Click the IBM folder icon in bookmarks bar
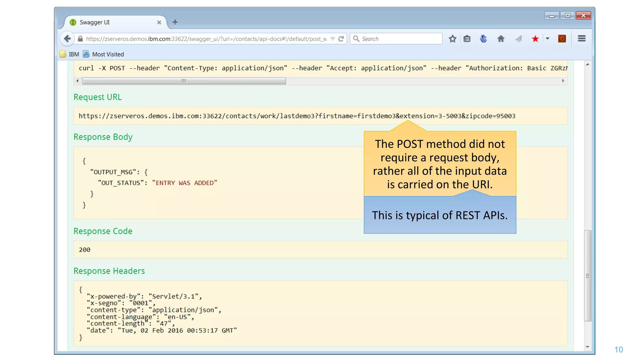 tap(63, 54)
